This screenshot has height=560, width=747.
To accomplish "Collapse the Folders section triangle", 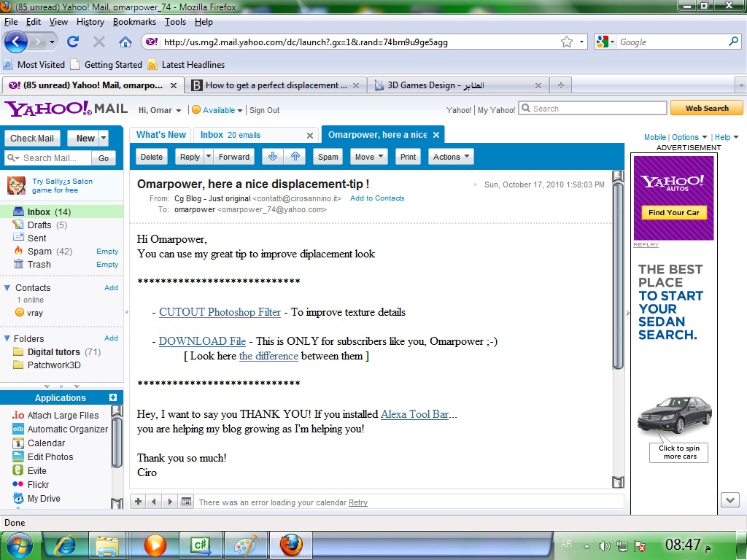I will [7, 338].
